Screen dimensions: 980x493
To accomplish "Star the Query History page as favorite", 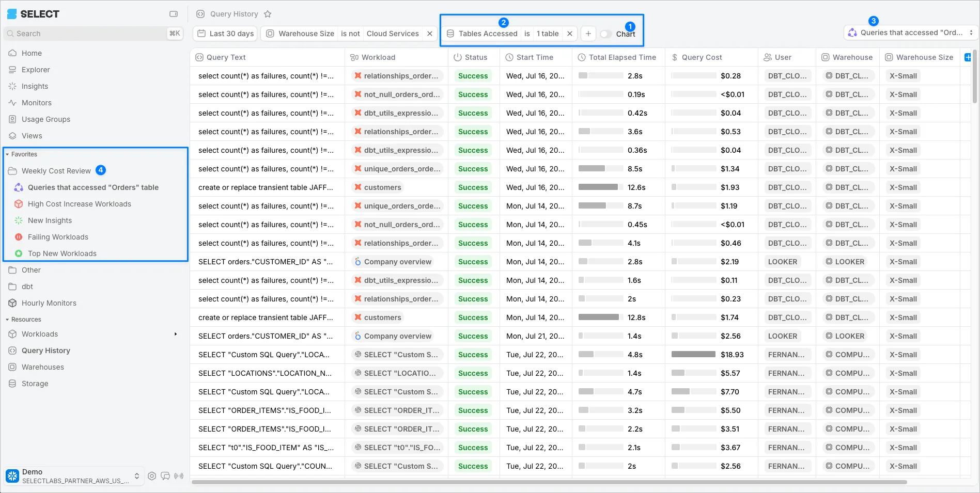I will (x=268, y=14).
